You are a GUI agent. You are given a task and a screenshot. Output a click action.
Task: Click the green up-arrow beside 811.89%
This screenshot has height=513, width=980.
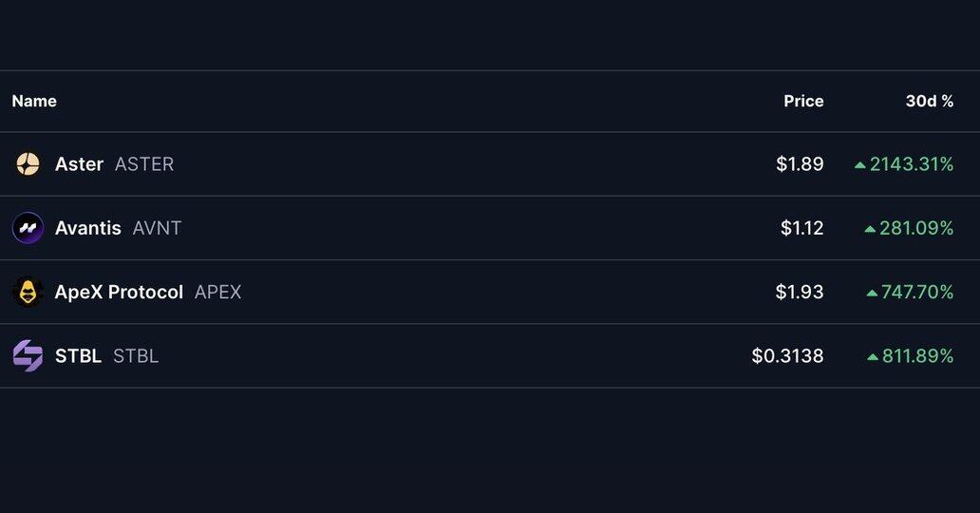click(x=873, y=357)
